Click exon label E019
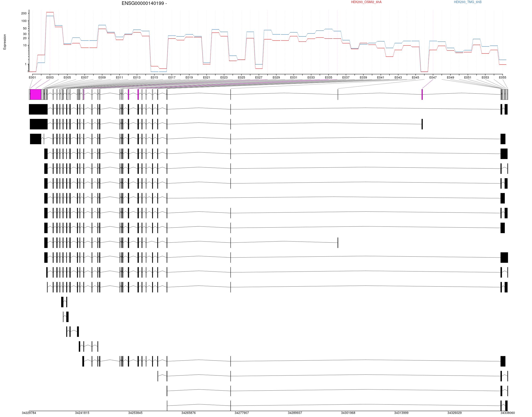Viewport: 532px width, 417px height. coord(189,77)
